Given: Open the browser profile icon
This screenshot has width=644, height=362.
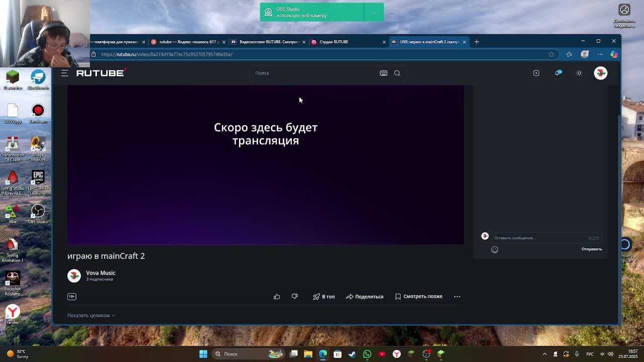Looking at the screenshot, I should (585, 54).
